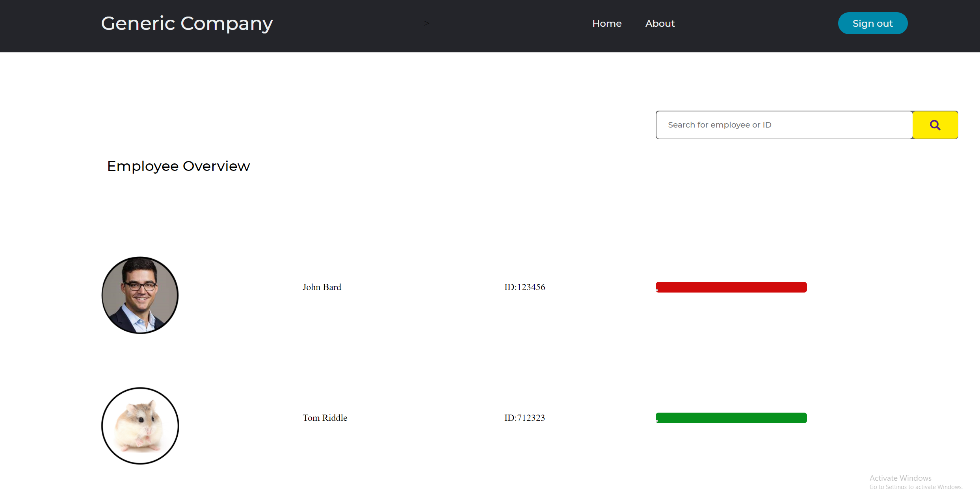Go to the About page
980x489 pixels.
tap(660, 24)
